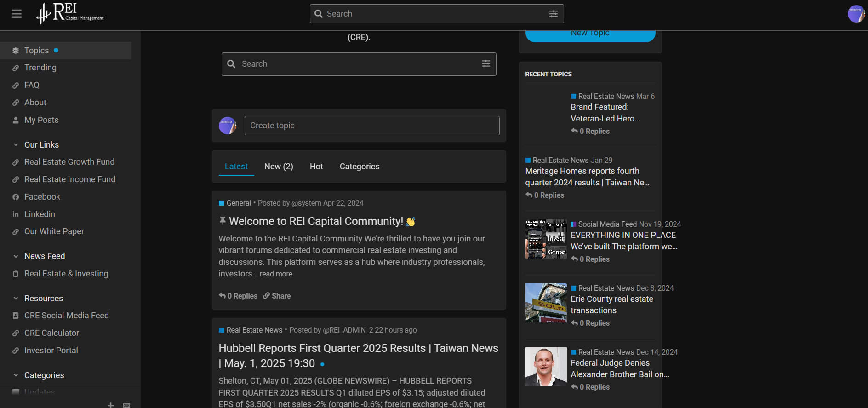Open the My Posts sidebar item
The width and height of the screenshot is (868, 408).
pyautogui.click(x=41, y=120)
